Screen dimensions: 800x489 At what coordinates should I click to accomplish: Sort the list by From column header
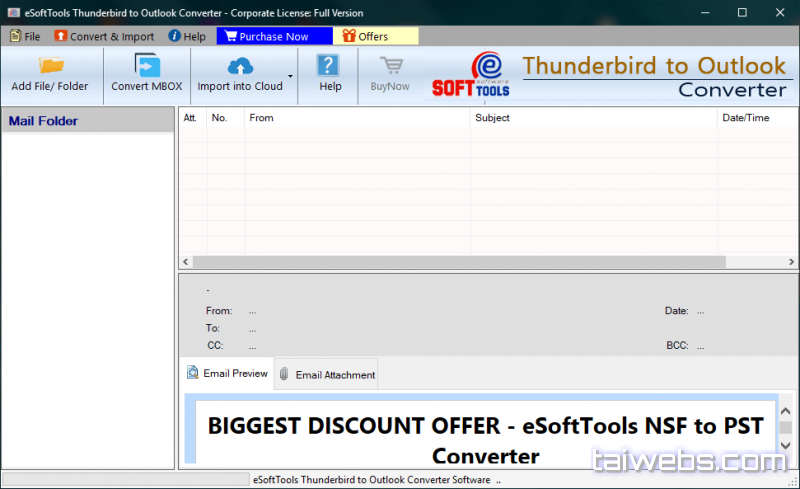[261, 118]
